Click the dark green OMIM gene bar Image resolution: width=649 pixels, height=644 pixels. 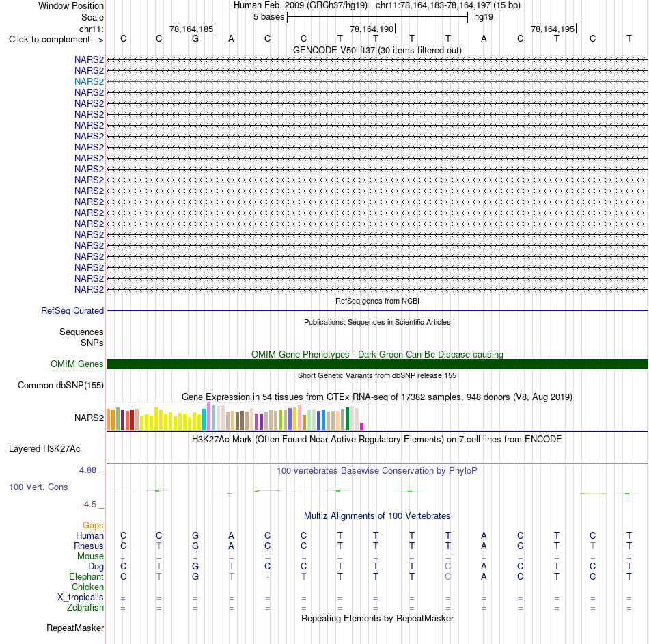click(x=377, y=364)
